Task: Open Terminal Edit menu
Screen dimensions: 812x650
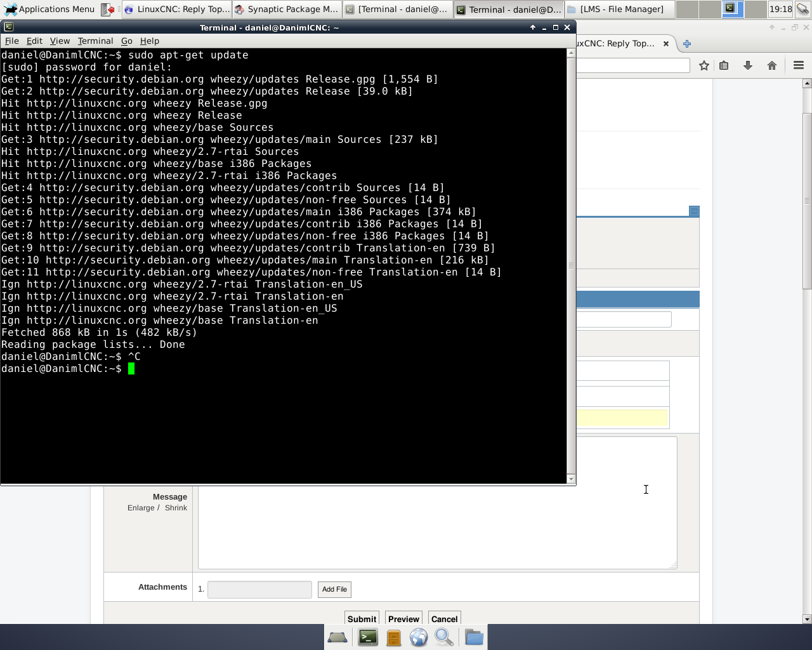Action: point(34,41)
